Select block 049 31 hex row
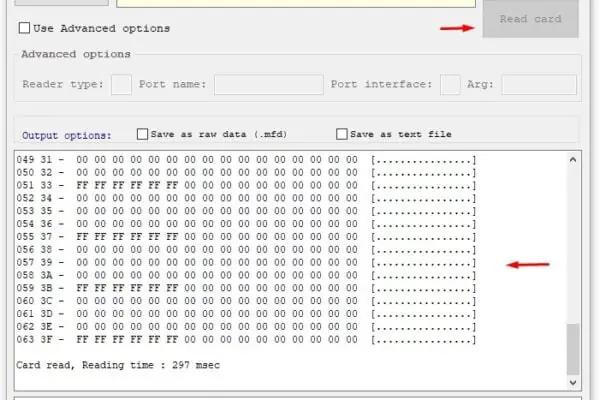Image resolution: width=600 pixels, height=400 pixels. pyautogui.click(x=246, y=160)
